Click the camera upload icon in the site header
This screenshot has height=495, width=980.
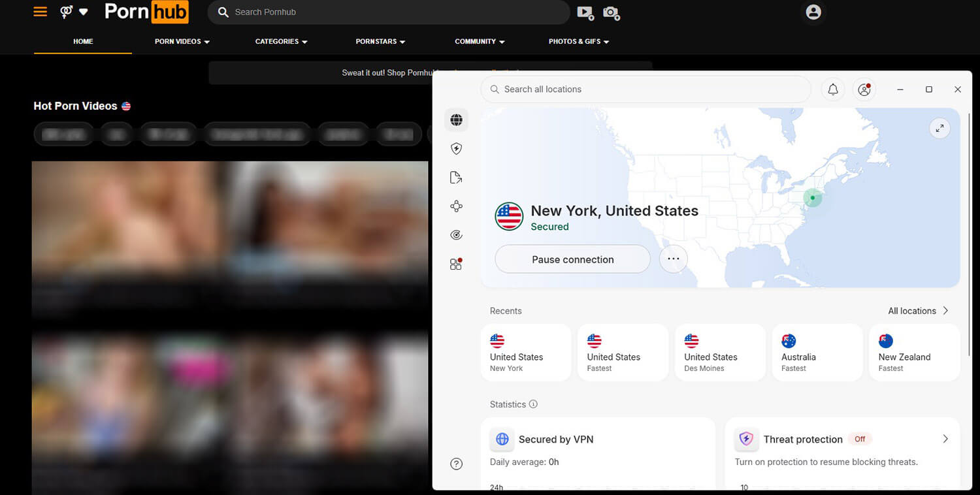click(x=611, y=12)
